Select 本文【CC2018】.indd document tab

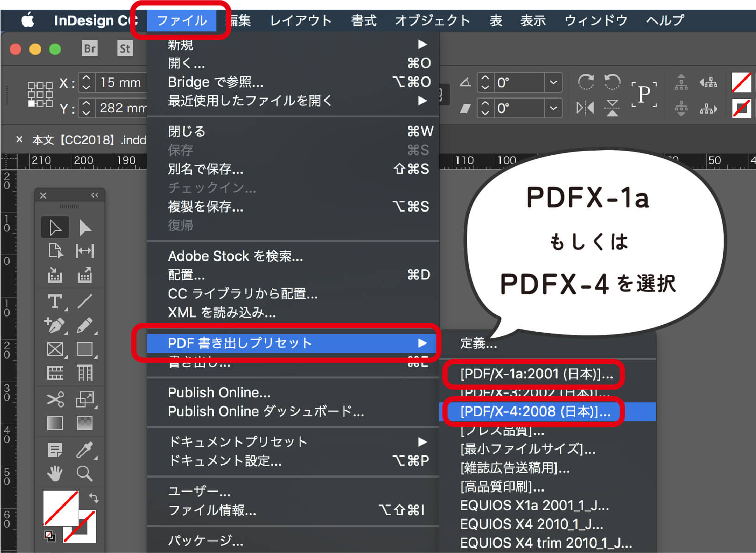[89, 140]
